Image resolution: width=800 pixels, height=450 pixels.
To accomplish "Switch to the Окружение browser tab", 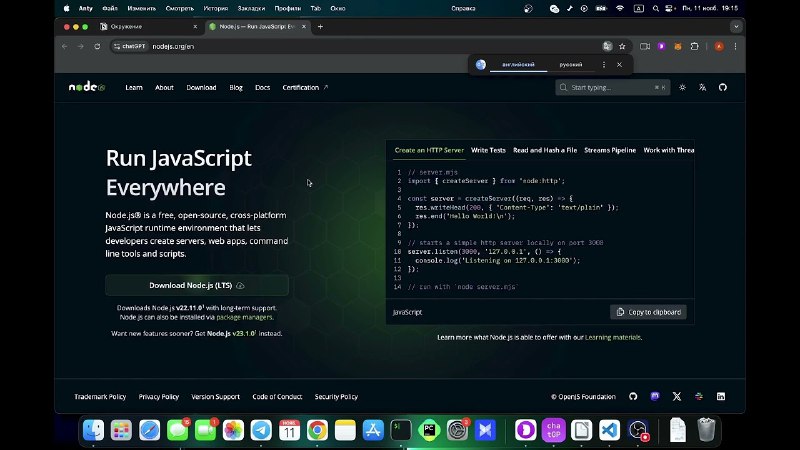I will point(149,27).
